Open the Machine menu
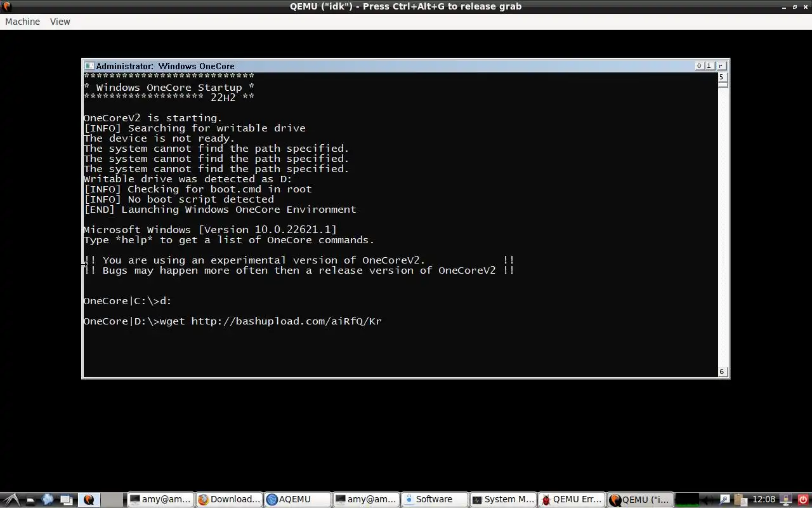This screenshot has width=812, height=508. pyautogui.click(x=22, y=22)
